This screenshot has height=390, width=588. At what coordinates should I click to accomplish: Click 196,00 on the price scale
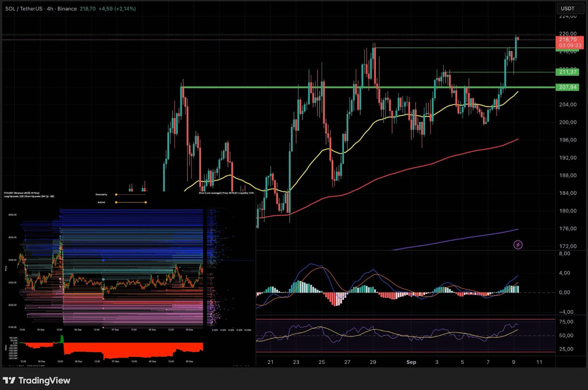568,140
